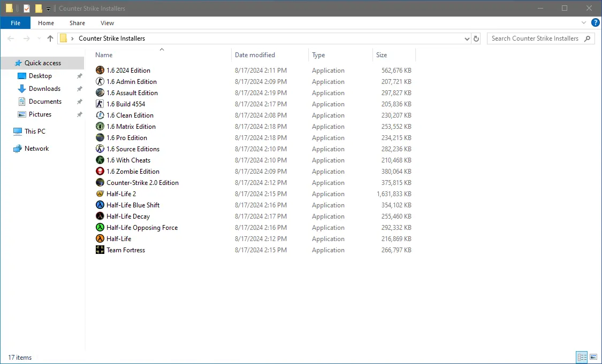This screenshot has width=602, height=364.
Task: Select file name Team Fortress
Action: [126, 250]
